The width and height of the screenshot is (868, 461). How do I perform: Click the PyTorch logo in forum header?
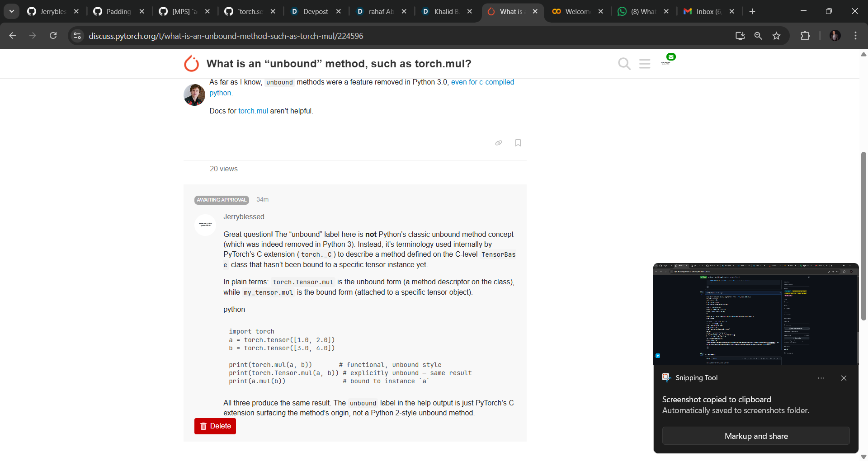click(x=192, y=63)
